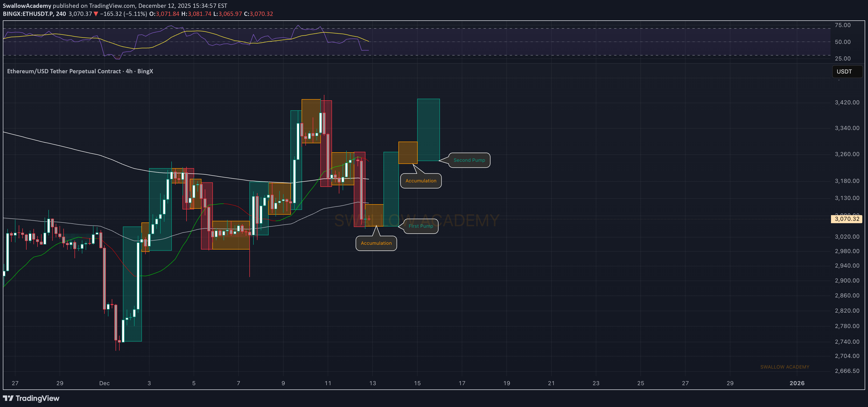The height and width of the screenshot is (407, 868).
Task: Click the tall green Second Pump projection box
Action: point(428,130)
